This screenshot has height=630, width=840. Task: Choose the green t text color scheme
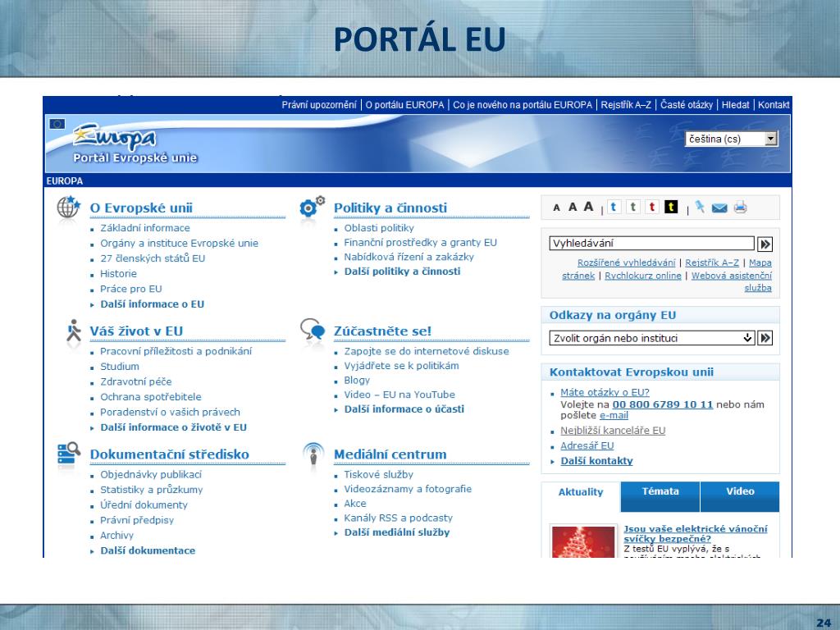tap(633, 207)
